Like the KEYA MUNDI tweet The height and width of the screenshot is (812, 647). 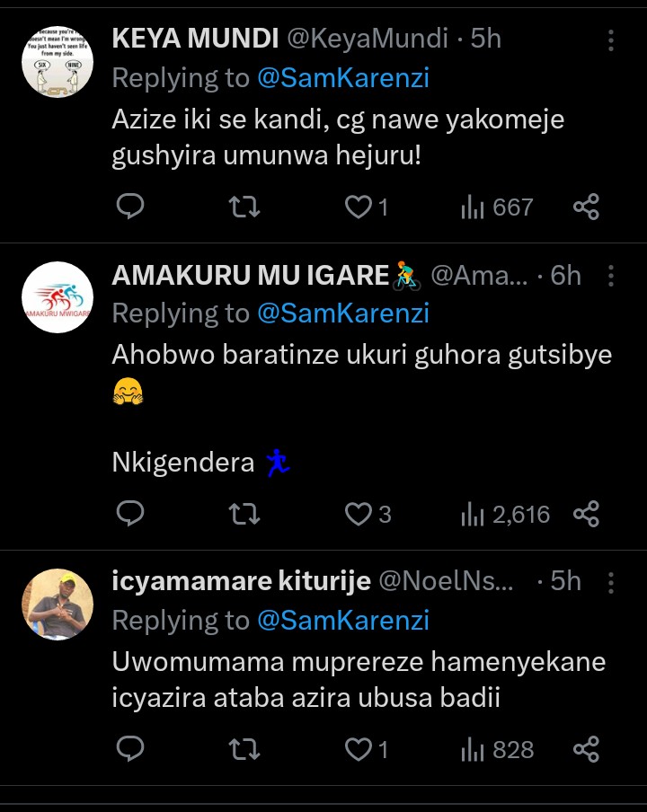tap(359, 207)
